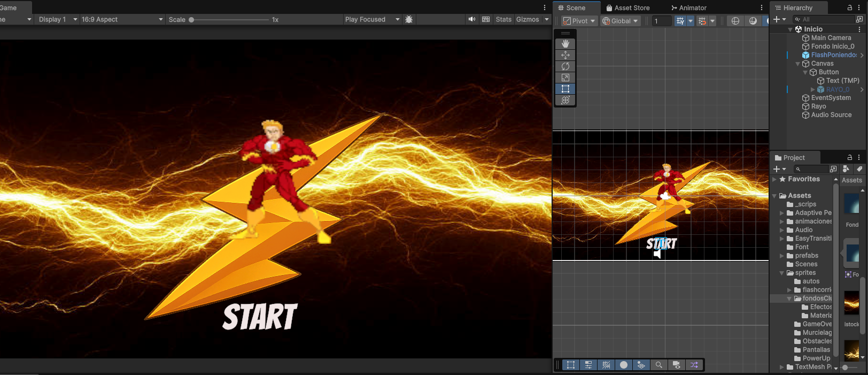Lock the Project panel
The height and width of the screenshot is (375, 868).
pos(850,157)
